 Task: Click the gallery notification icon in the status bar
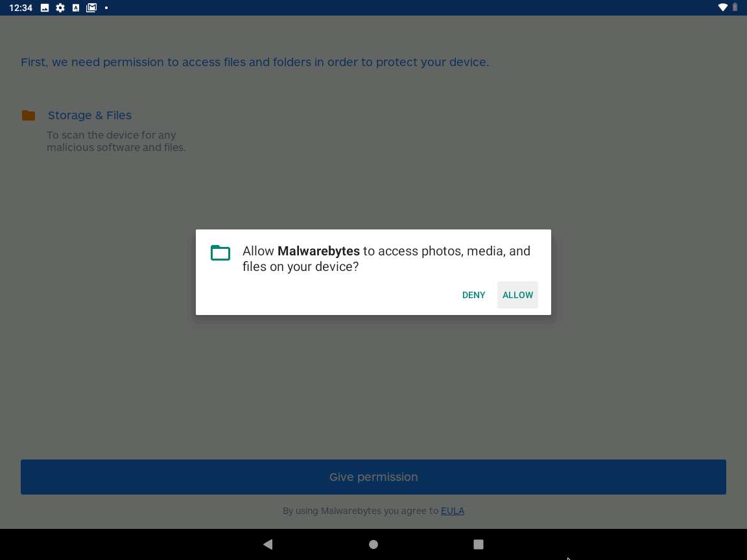pyautogui.click(x=44, y=8)
